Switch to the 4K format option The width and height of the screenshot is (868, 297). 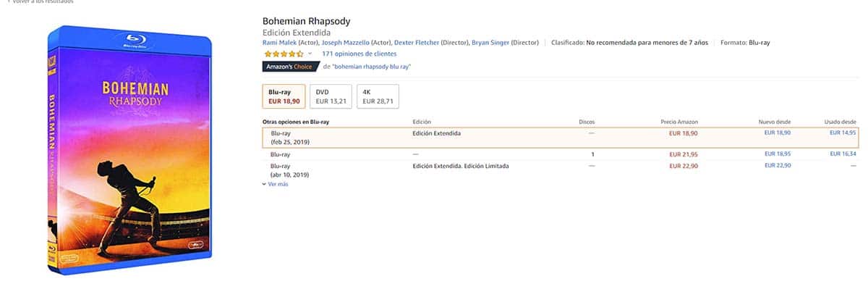[x=378, y=96]
